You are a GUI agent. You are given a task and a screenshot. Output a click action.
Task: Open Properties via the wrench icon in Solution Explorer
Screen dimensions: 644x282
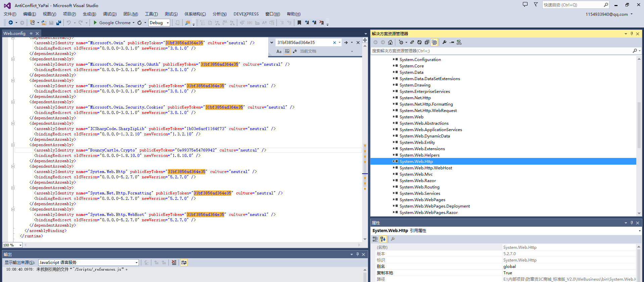pyautogui.click(x=444, y=42)
